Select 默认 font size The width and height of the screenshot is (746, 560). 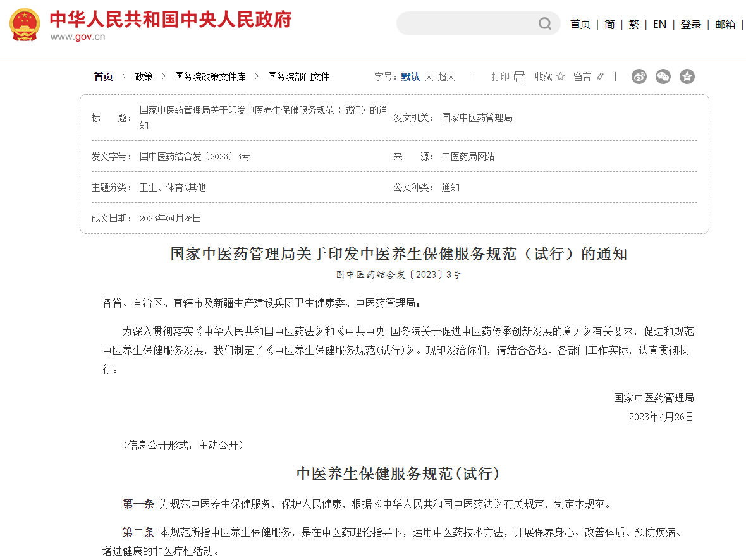(x=410, y=76)
